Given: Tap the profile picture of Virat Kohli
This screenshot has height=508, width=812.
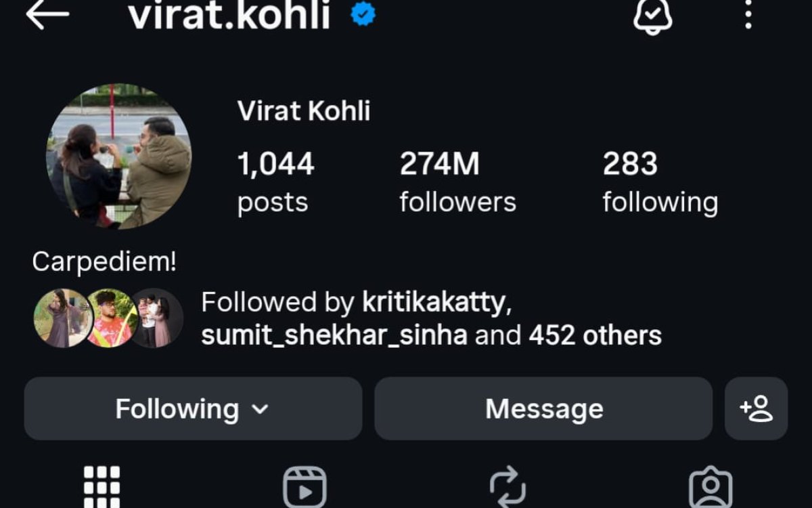Looking at the screenshot, I should (119, 156).
